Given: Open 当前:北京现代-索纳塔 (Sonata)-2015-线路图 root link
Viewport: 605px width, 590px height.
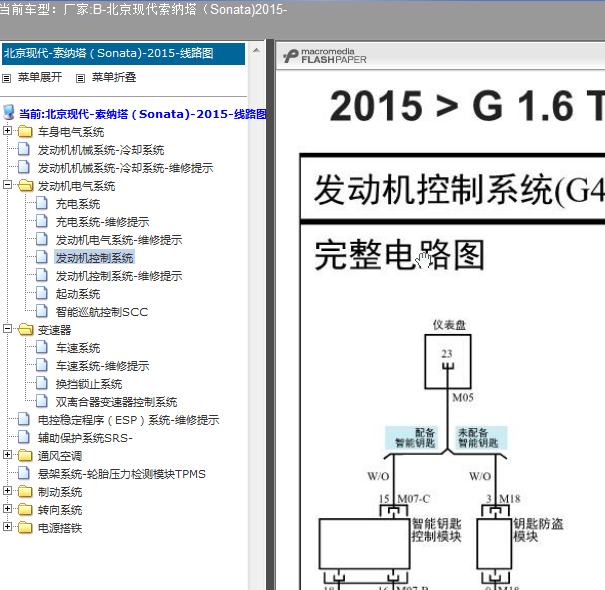Looking at the screenshot, I should (x=143, y=114).
